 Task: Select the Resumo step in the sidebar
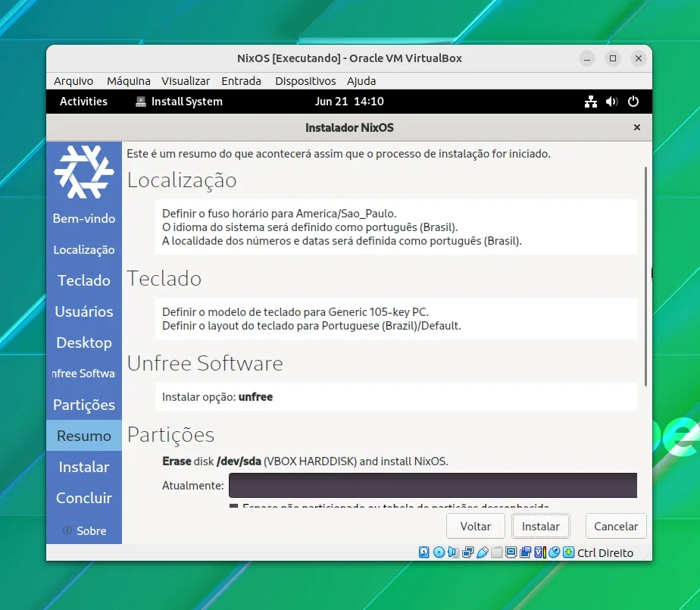[x=84, y=436]
